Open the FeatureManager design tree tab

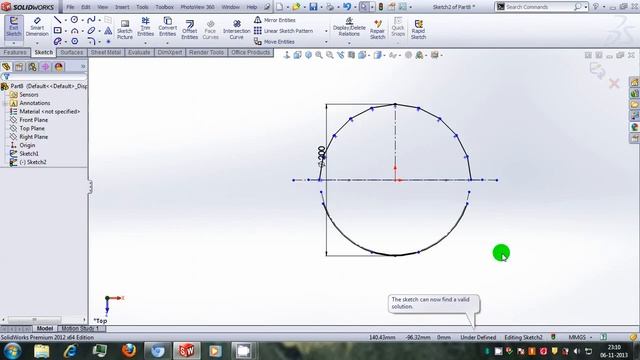6,67
